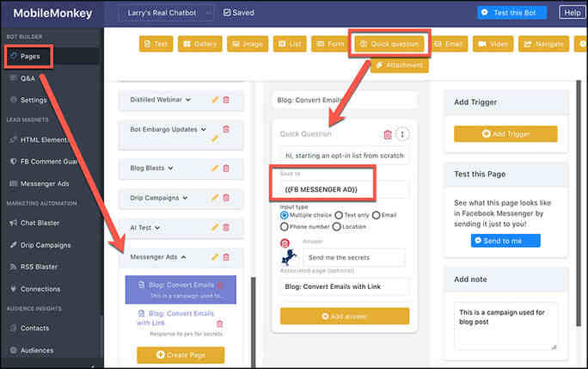Delete the Blog Blasts folder

pos(226,169)
